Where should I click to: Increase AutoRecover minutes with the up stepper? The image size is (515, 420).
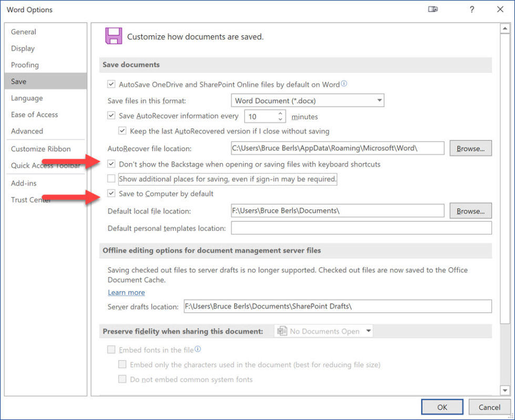pyautogui.click(x=280, y=113)
